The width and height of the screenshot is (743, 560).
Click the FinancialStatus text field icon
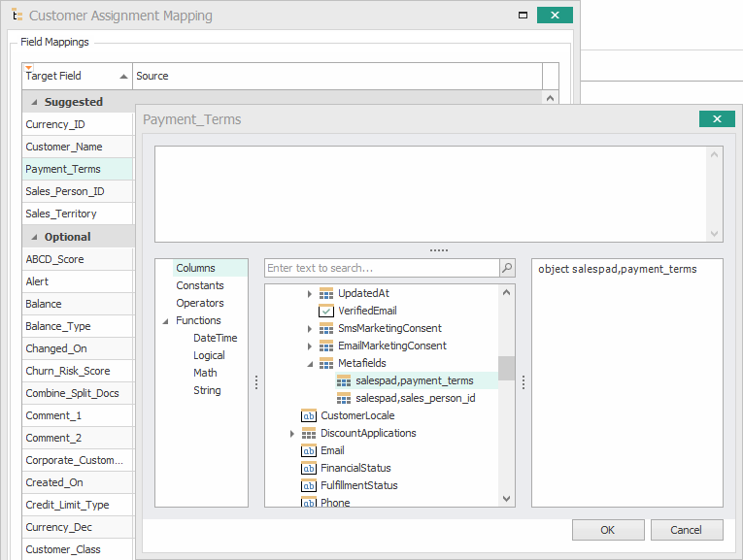(x=309, y=468)
